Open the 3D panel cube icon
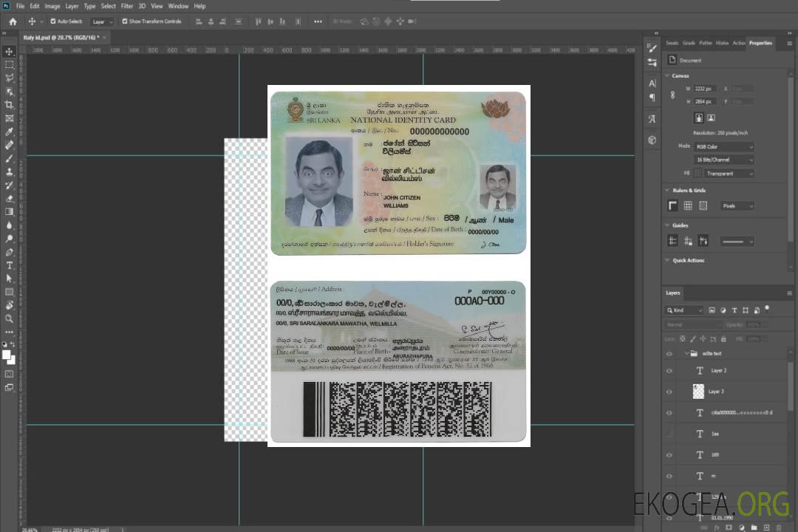This screenshot has width=798, height=532. coord(652,140)
